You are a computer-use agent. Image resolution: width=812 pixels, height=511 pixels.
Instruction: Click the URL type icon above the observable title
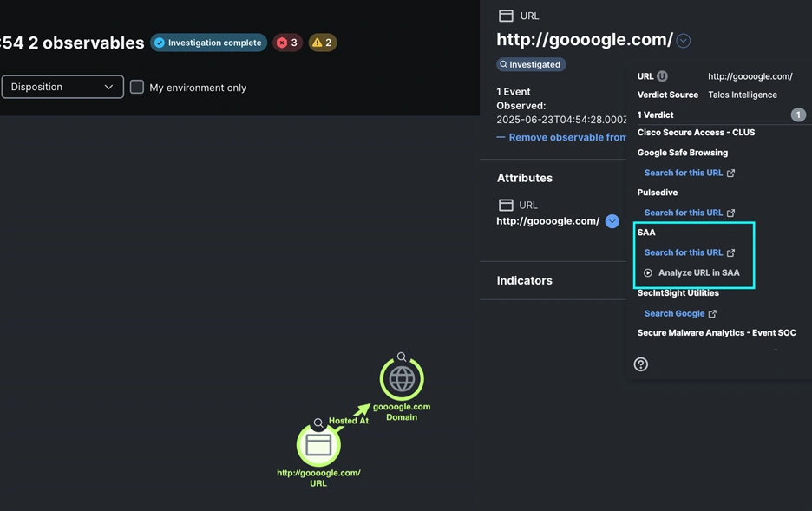pyautogui.click(x=507, y=15)
